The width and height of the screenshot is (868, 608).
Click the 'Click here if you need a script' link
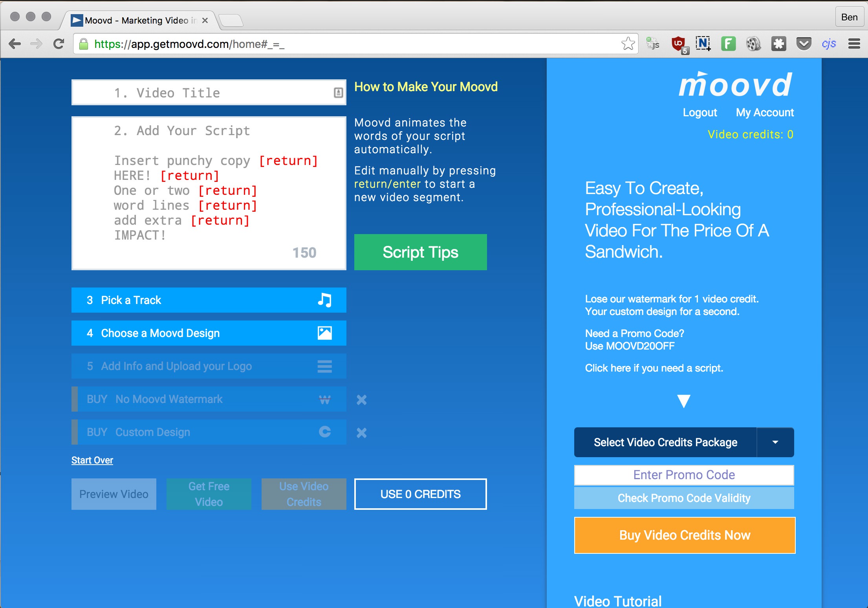pos(654,368)
